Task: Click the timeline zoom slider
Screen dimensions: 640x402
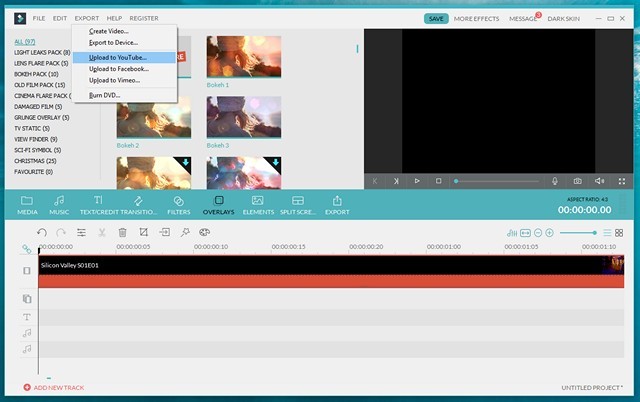Action: click(578, 233)
